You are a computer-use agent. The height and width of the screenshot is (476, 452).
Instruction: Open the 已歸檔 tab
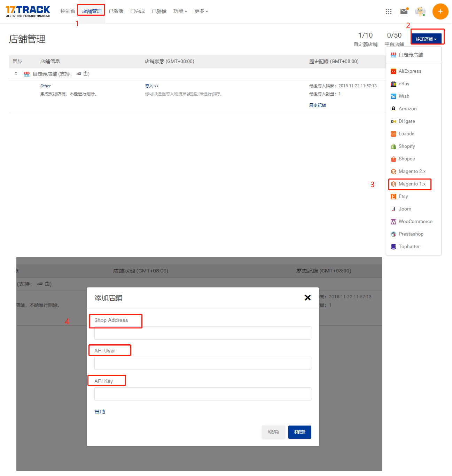click(159, 11)
